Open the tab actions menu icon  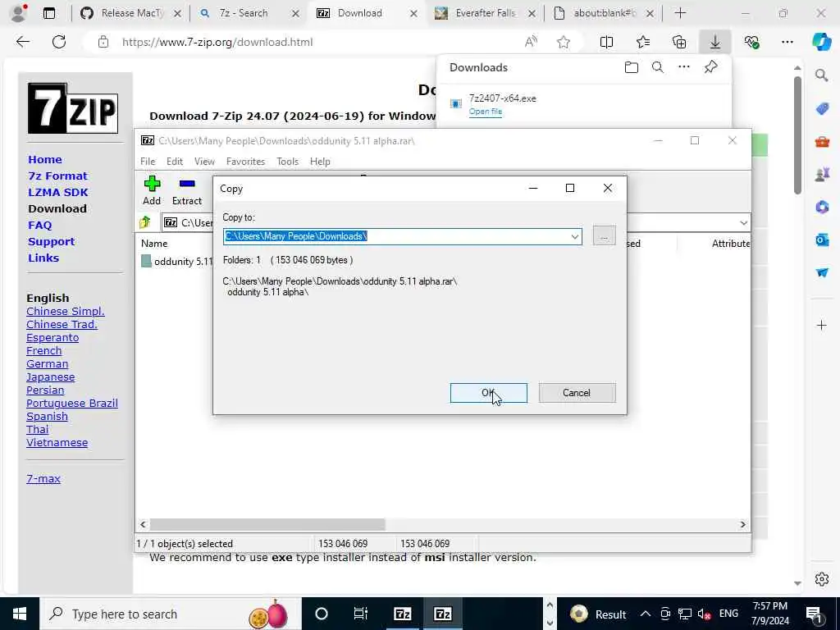(x=48, y=13)
